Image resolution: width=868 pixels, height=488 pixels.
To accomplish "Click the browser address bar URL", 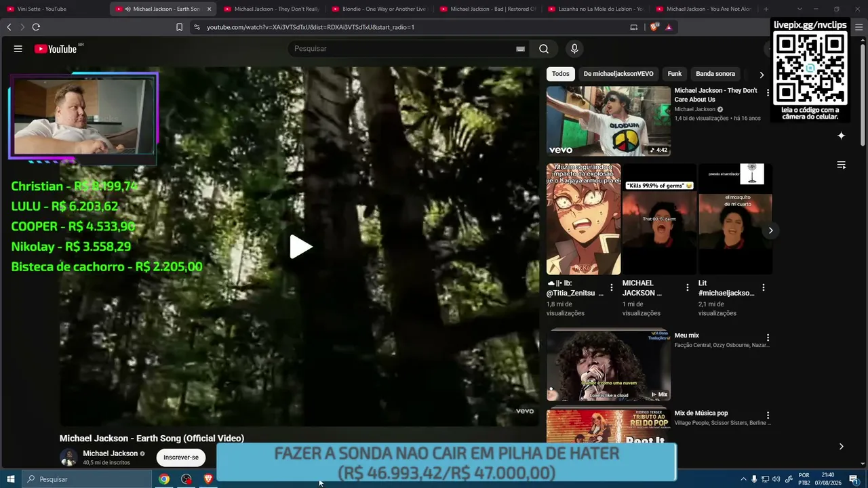I will click(x=311, y=27).
